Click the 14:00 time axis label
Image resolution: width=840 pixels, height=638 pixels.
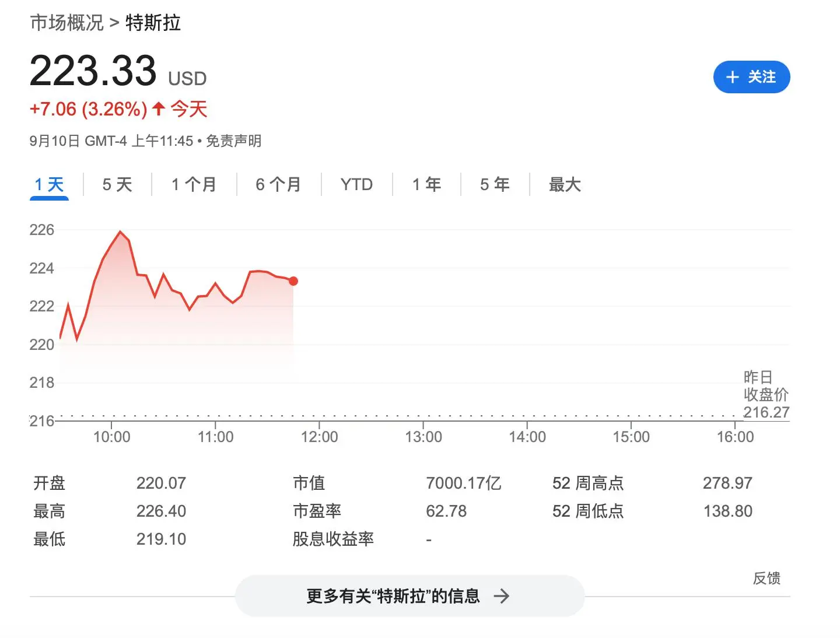pyautogui.click(x=527, y=437)
